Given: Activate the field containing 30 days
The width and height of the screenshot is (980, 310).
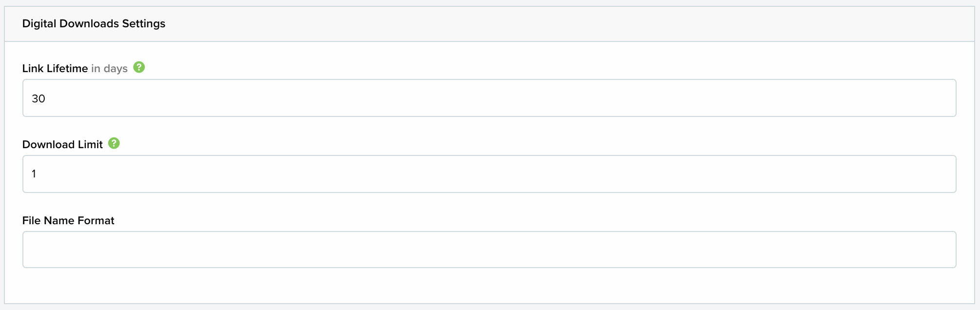Looking at the screenshot, I should [x=489, y=98].
